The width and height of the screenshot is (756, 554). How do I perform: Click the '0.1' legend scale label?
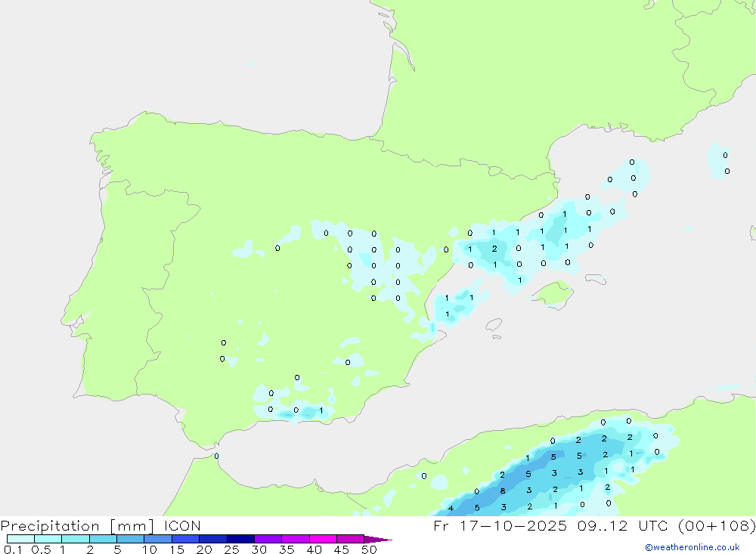[13, 549]
